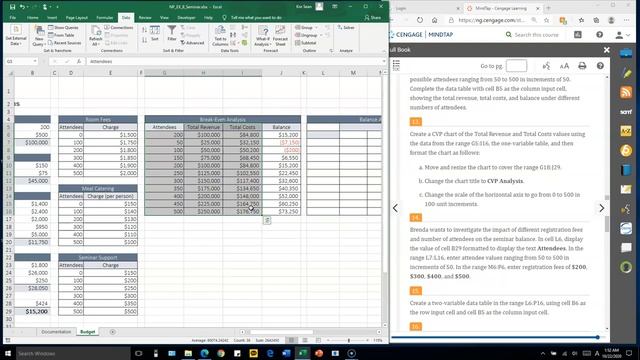
Task: Open What-If Analysis dropdown
Action: point(262,36)
